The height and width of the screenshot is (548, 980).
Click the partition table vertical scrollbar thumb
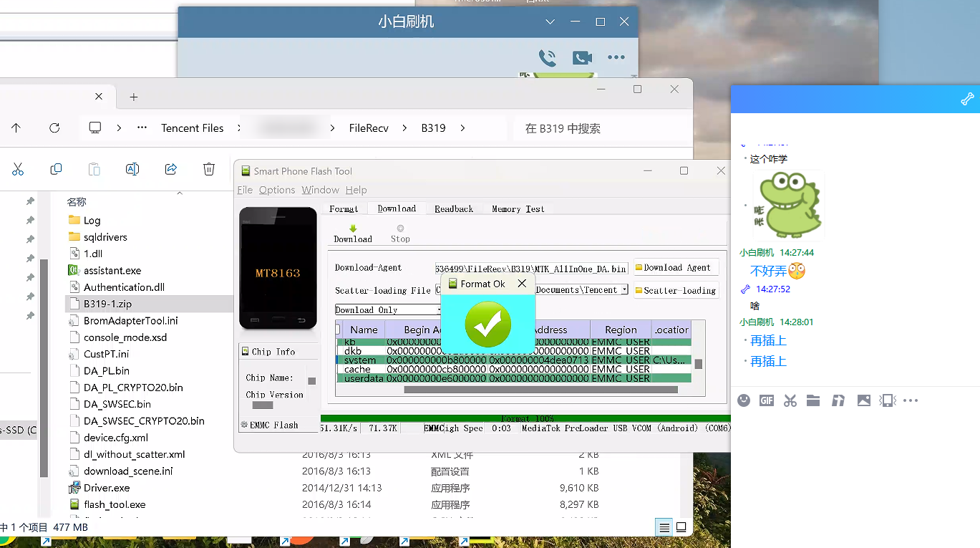699,364
